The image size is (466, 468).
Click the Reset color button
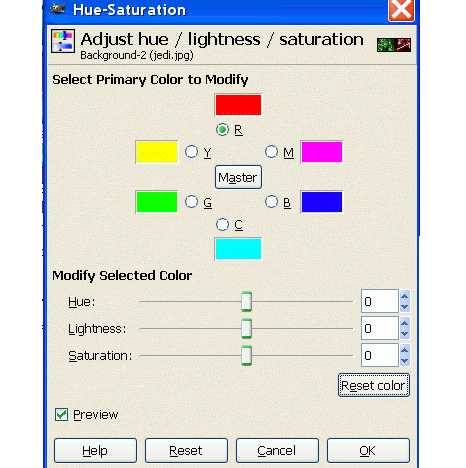click(x=374, y=385)
